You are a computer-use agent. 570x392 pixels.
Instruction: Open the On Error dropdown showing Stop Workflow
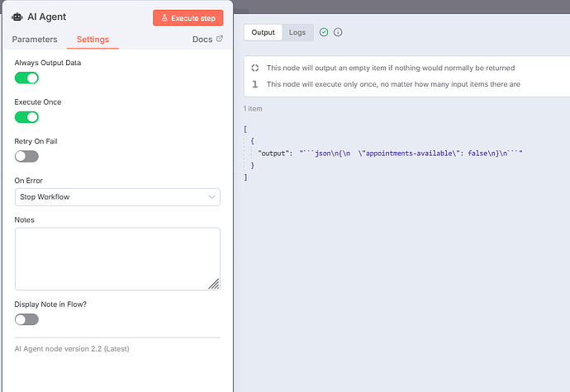pyautogui.click(x=117, y=197)
